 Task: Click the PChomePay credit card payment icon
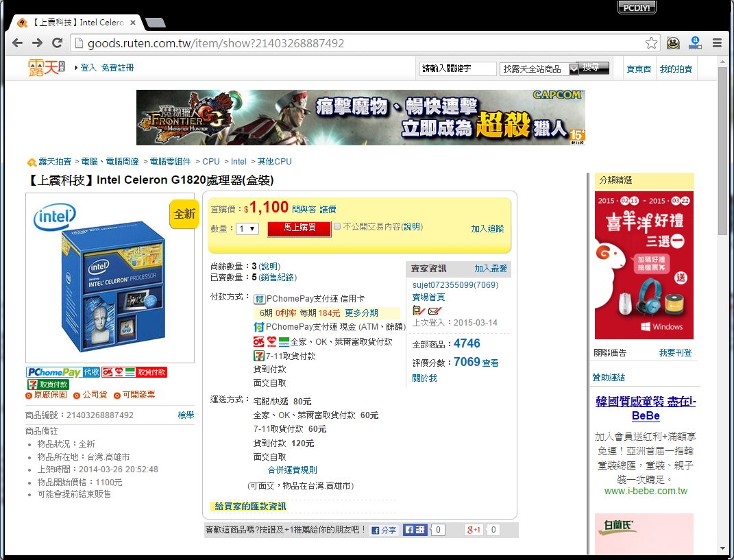coord(259,300)
